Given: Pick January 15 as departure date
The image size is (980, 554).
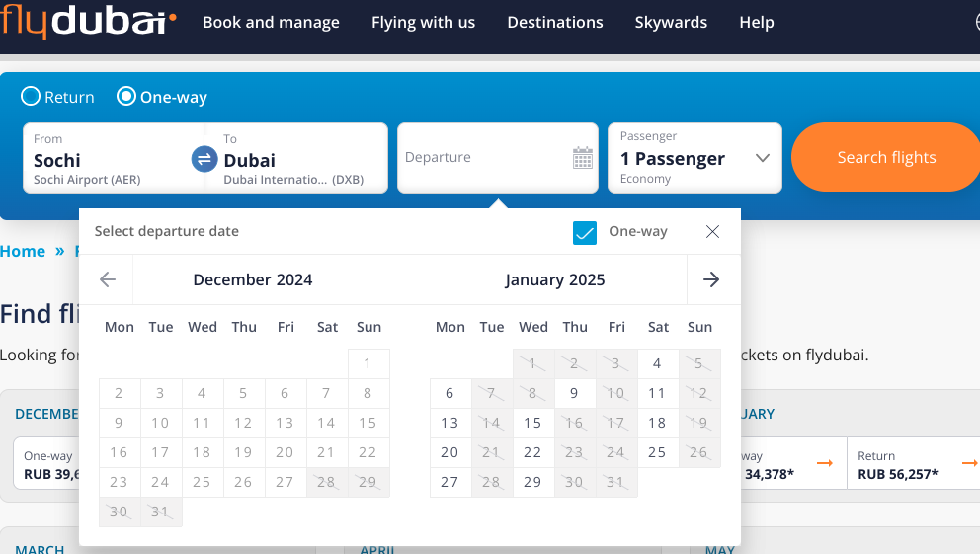Looking at the screenshot, I should pos(533,423).
